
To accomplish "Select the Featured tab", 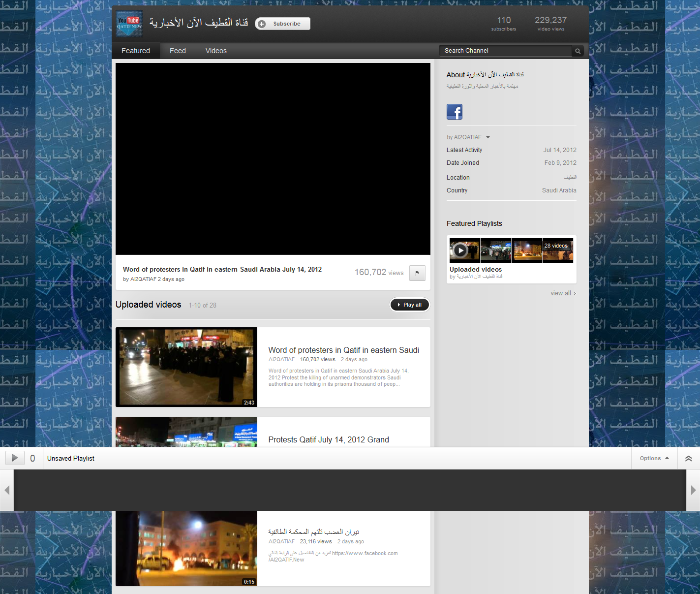I will tap(136, 51).
